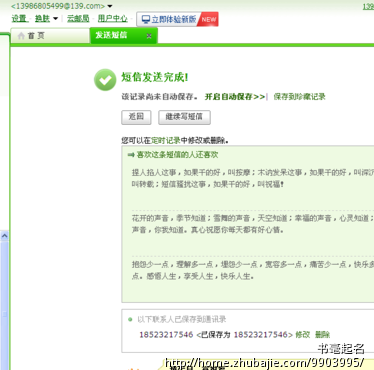Click the green checkmark success icon
374x370 pixels.
tap(105, 80)
